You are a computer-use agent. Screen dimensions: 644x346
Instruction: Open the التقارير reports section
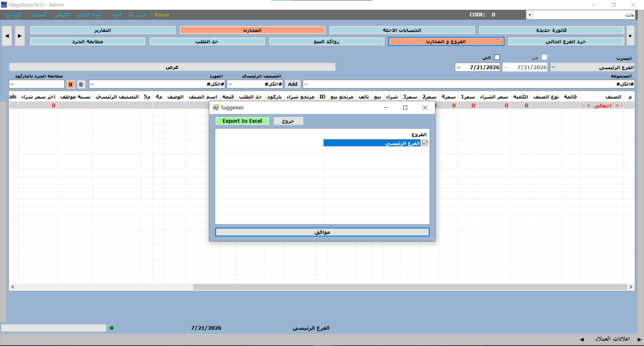103,30
